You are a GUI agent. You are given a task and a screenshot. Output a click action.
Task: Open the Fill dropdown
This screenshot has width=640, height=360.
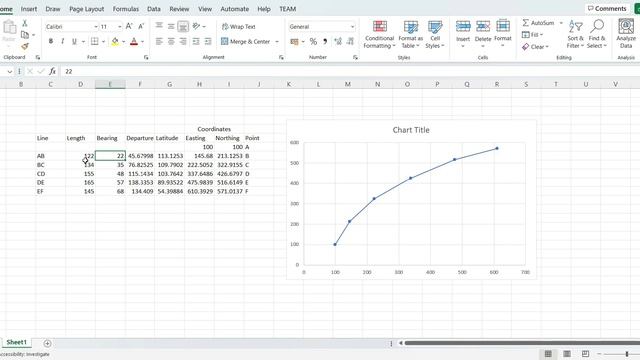533,35
